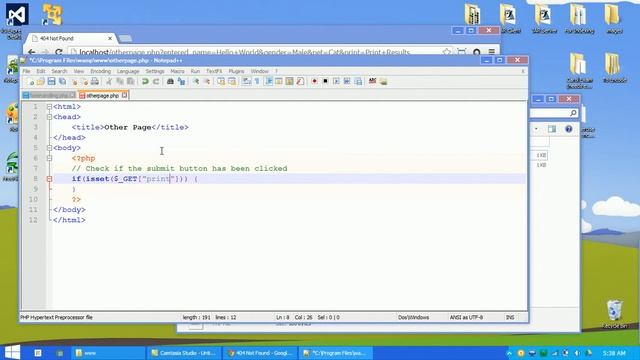The width and height of the screenshot is (640, 360).
Task: Click the Open file toolbar icon
Action: (40, 82)
